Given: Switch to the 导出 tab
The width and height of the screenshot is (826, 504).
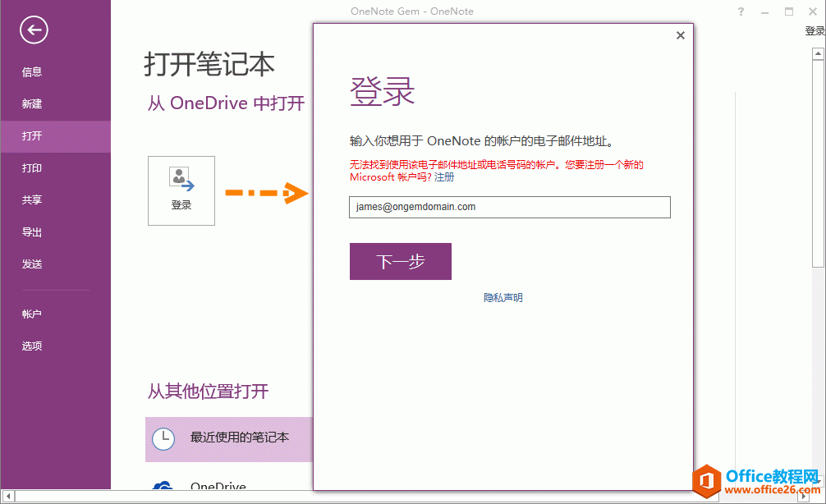Looking at the screenshot, I should click(x=32, y=231).
